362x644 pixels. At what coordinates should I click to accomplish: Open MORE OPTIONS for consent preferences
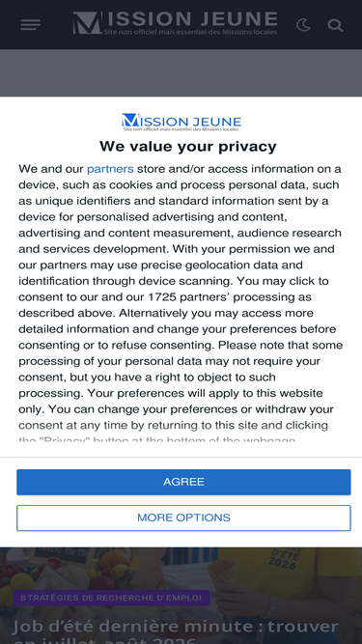click(x=183, y=518)
